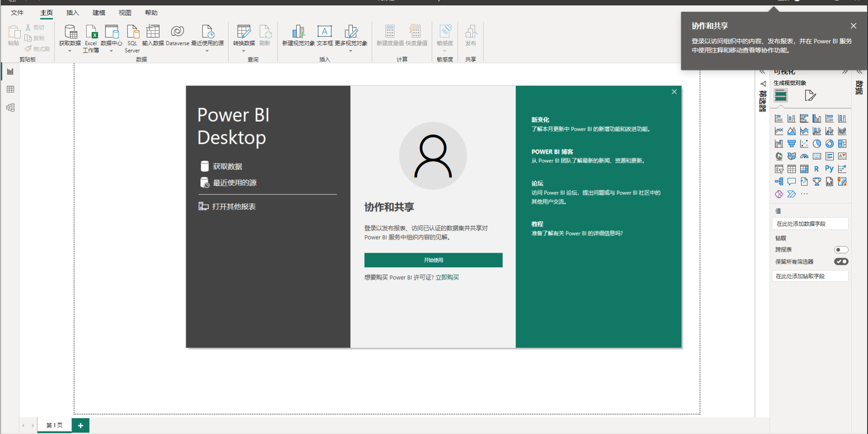Open the POWER BI 博客 link
Image resolution: width=868 pixels, height=434 pixels.
click(552, 152)
